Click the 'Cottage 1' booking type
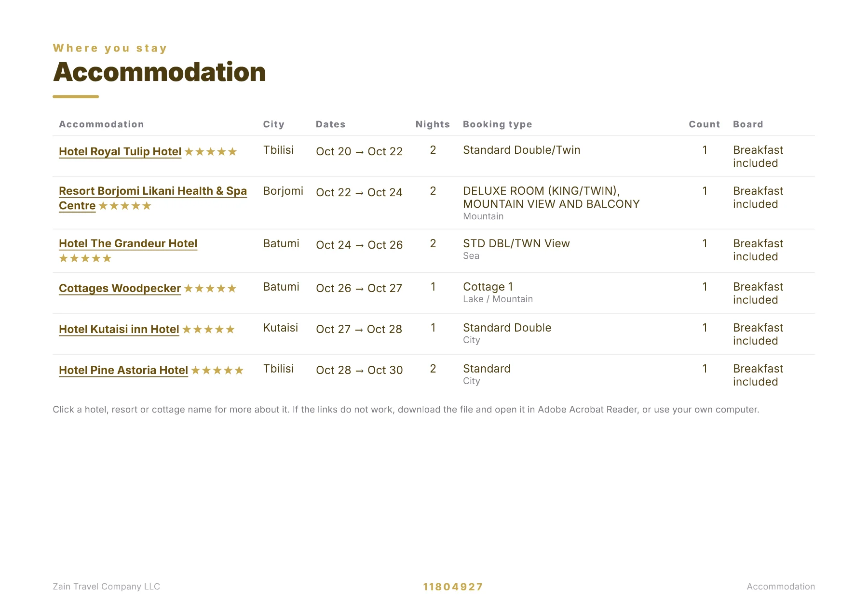 point(488,287)
